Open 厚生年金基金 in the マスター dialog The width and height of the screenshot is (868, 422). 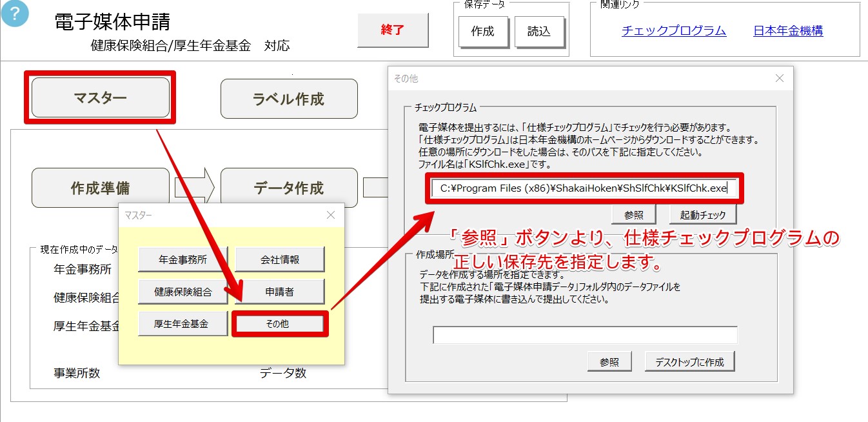pos(183,324)
